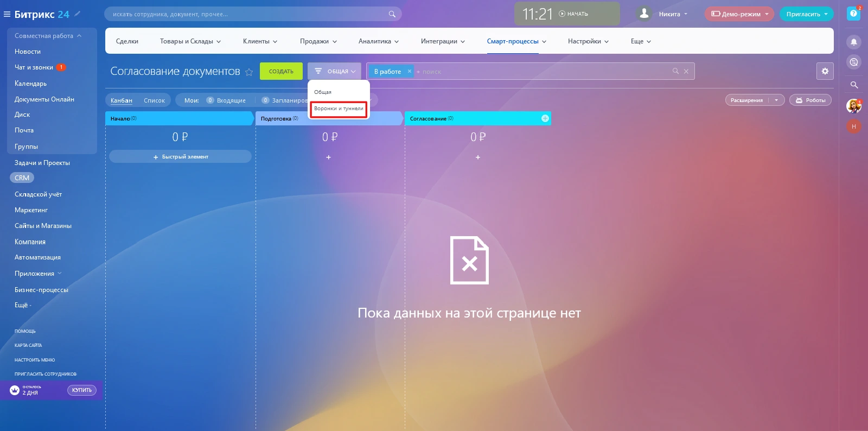Expand the Аналитика menu
Viewport: 868px width, 431px height.
point(378,41)
